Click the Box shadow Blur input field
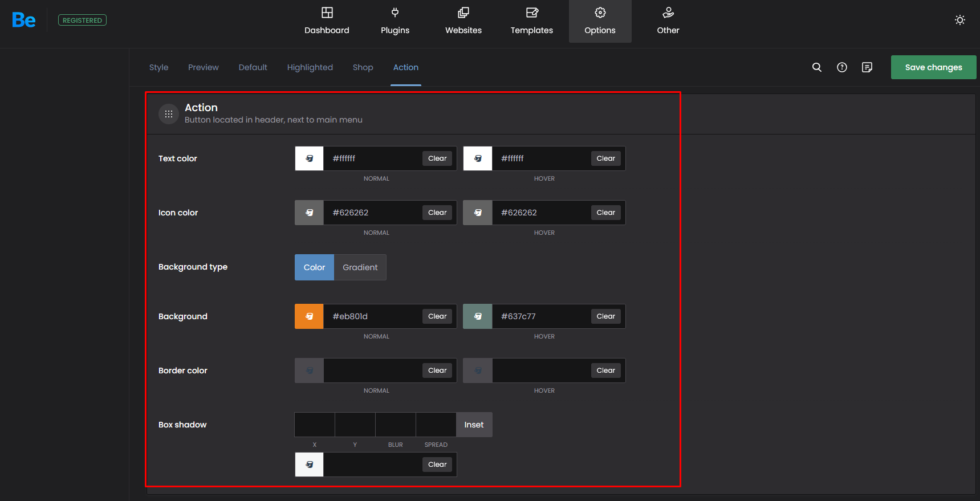The height and width of the screenshot is (501, 980). (x=396, y=425)
